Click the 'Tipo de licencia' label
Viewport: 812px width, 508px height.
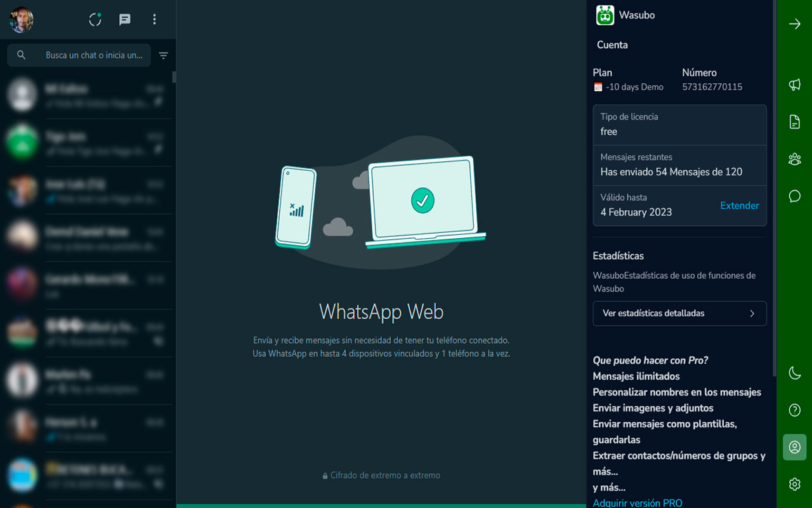629,117
